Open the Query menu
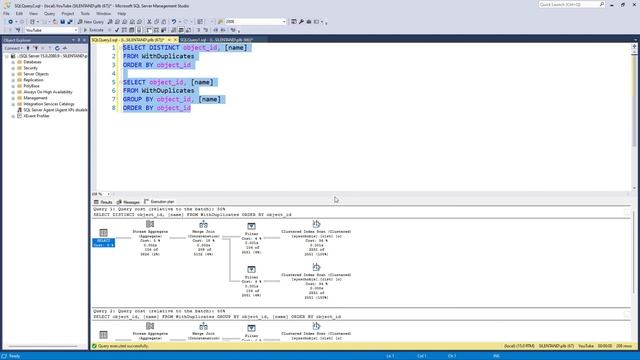 click(49, 13)
